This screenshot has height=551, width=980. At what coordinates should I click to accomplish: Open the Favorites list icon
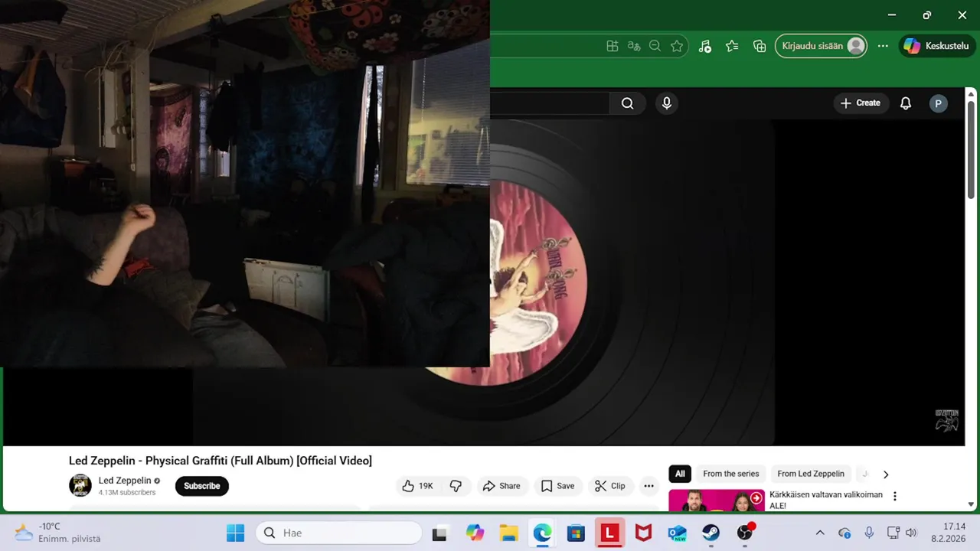pyautogui.click(x=732, y=46)
